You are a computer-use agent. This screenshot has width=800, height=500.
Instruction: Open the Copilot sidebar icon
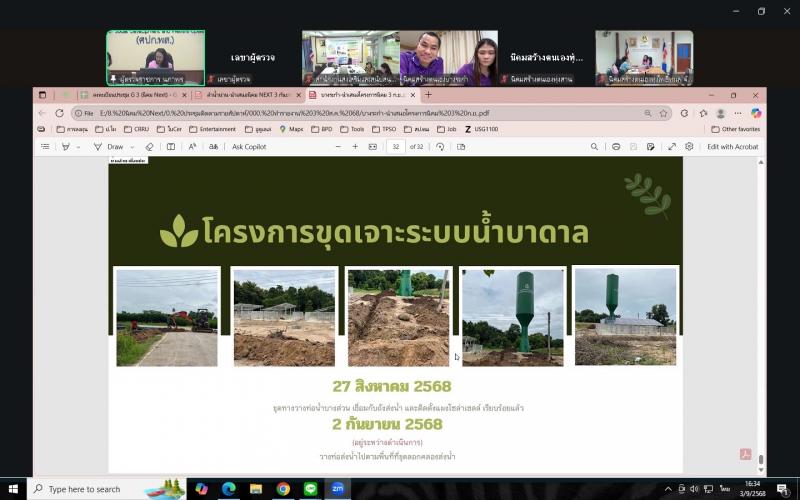pos(756,113)
